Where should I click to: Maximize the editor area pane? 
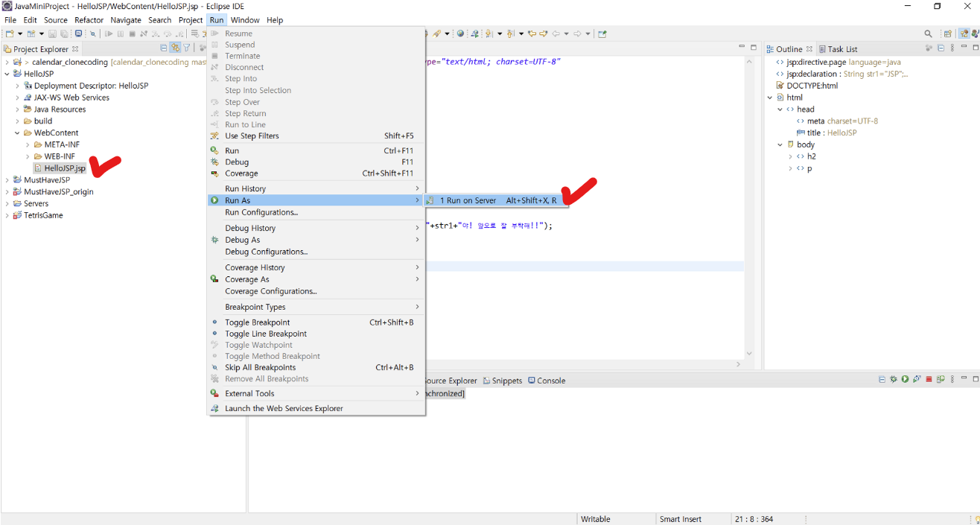coord(753,47)
